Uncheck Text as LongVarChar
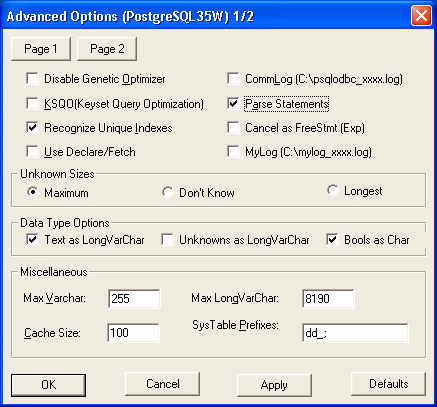The height and width of the screenshot is (407, 437). pyautogui.click(x=32, y=240)
